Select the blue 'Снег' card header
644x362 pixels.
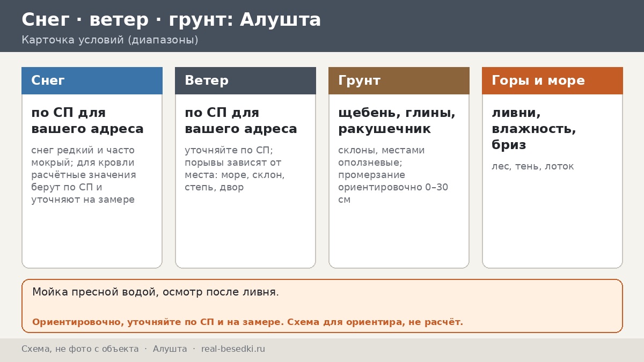click(x=92, y=80)
